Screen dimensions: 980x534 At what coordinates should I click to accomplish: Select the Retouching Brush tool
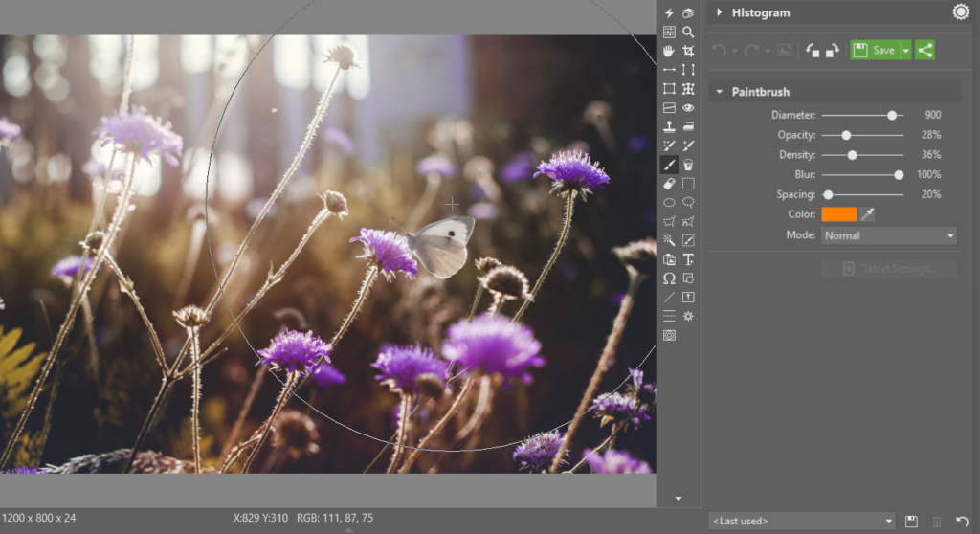[x=688, y=145]
